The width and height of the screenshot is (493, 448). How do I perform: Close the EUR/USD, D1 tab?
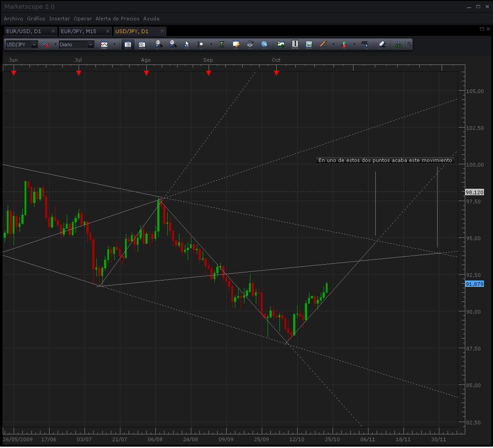53,31
